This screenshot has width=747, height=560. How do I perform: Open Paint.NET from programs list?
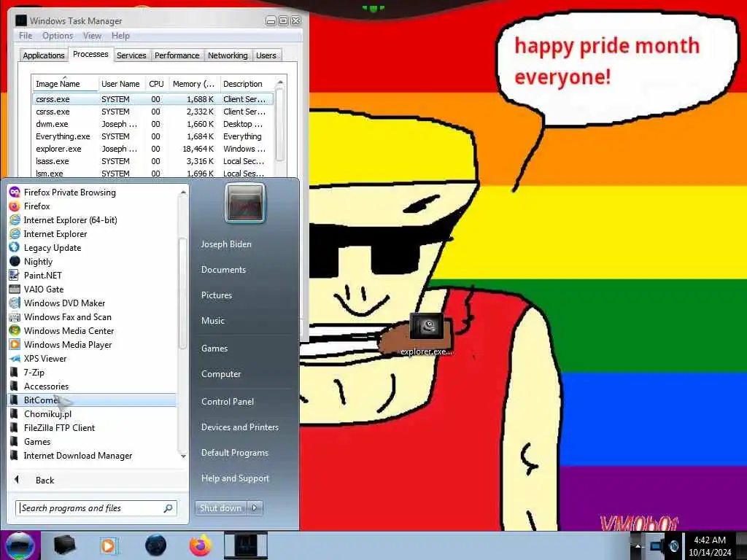(35, 275)
